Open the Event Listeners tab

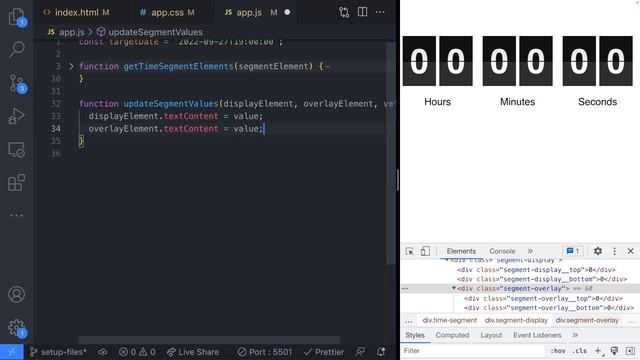[x=537, y=335]
